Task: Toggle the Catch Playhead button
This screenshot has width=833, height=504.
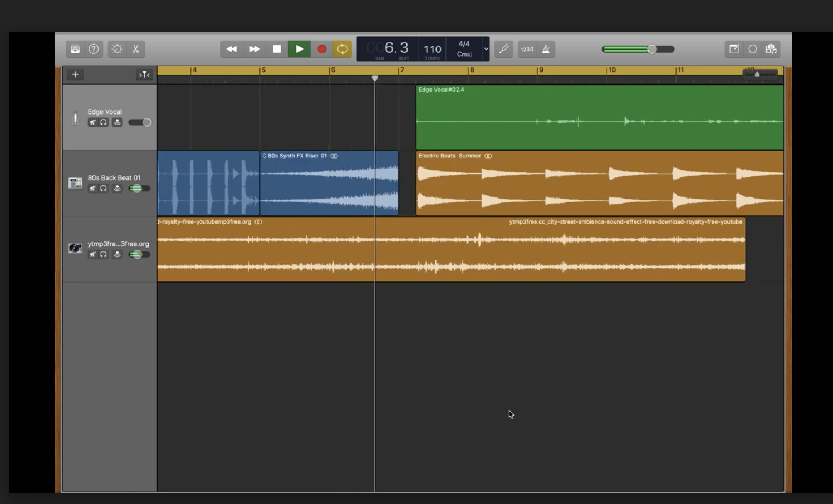Action: 144,75
